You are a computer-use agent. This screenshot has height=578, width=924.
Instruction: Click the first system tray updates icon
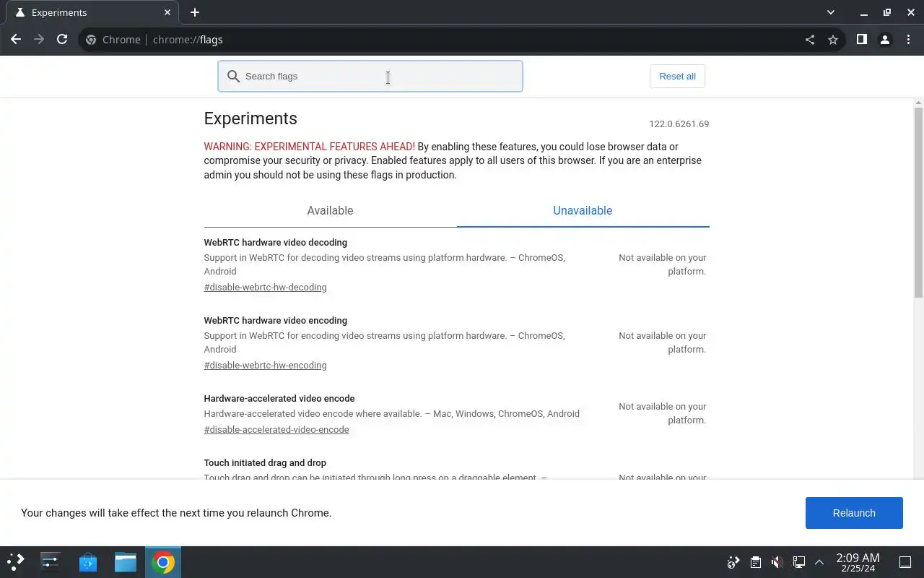(733, 562)
